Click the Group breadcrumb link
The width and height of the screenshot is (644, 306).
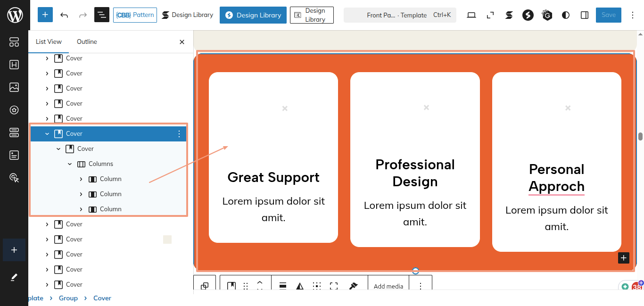pyautogui.click(x=68, y=298)
